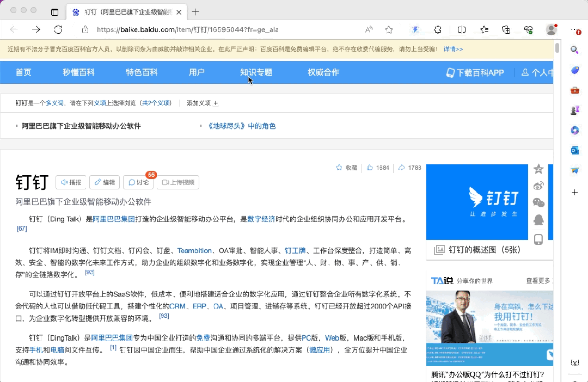The height and width of the screenshot is (382, 588).
Task: Follow the ERP link
Action: [199, 306]
